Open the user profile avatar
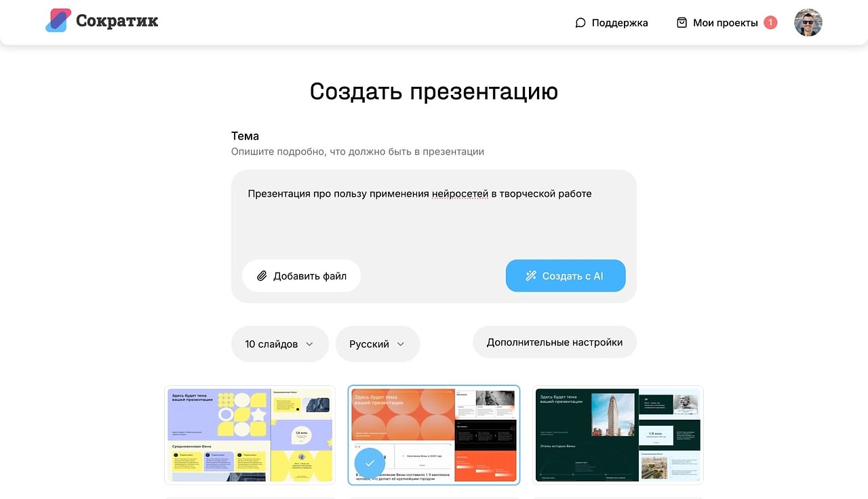This screenshot has width=868, height=499. coord(808,23)
